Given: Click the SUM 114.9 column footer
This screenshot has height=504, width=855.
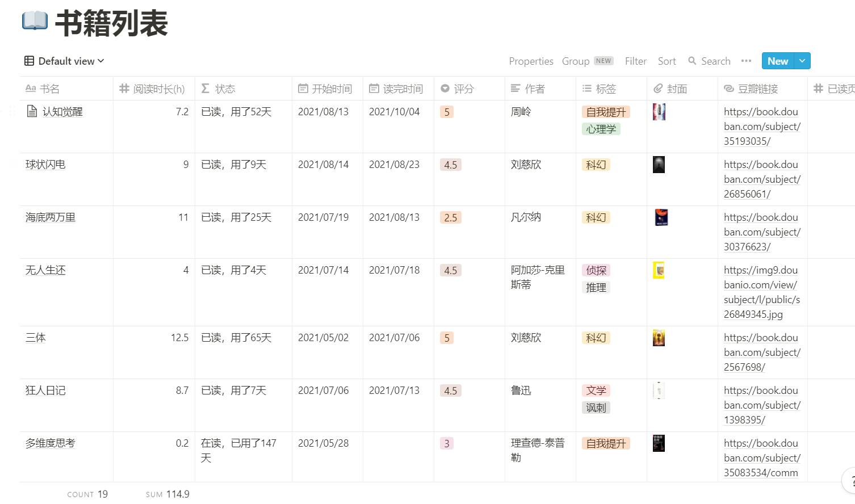Looking at the screenshot, I should tap(167, 494).
